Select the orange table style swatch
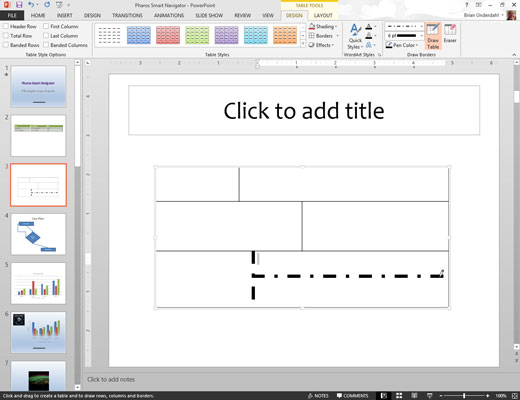Screen dimensions: 520x400 point(285,35)
